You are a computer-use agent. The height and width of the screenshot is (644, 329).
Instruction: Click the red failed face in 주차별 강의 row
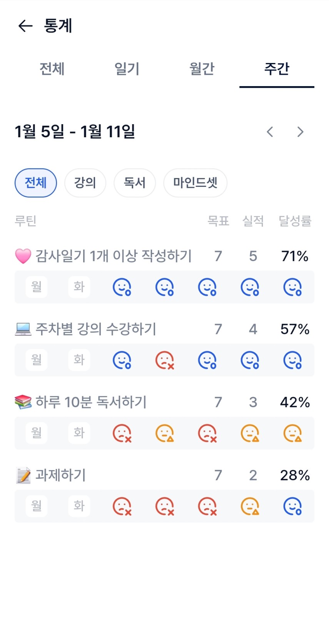coord(165,360)
